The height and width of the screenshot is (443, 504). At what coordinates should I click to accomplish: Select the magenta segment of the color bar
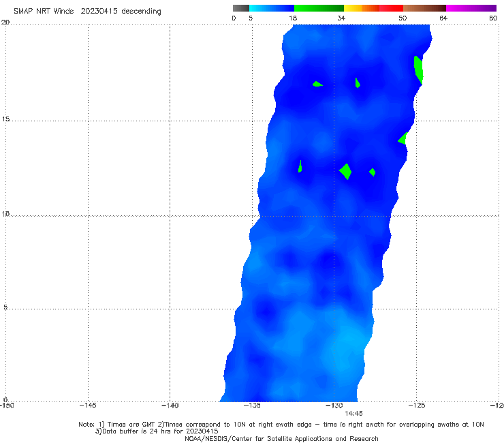[x=471, y=8]
